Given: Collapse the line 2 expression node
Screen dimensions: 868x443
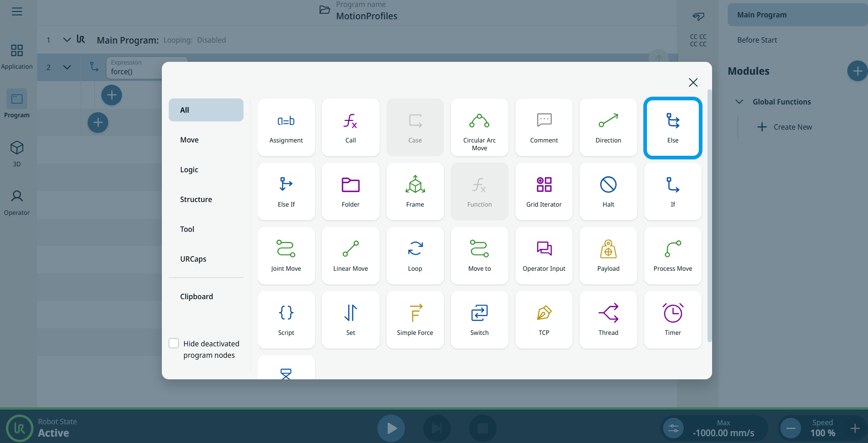Looking at the screenshot, I should click(67, 67).
